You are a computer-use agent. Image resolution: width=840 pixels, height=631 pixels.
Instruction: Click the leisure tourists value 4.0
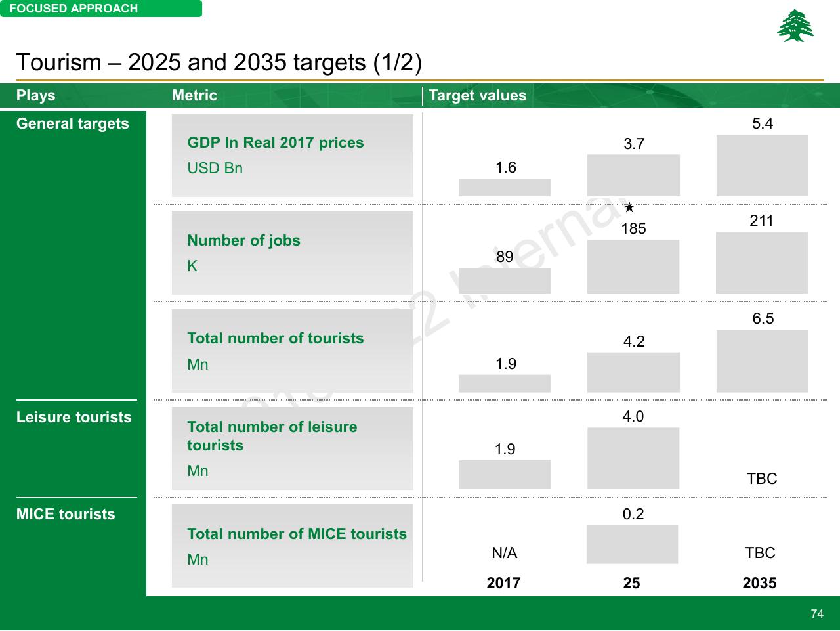click(x=633, y=416)
